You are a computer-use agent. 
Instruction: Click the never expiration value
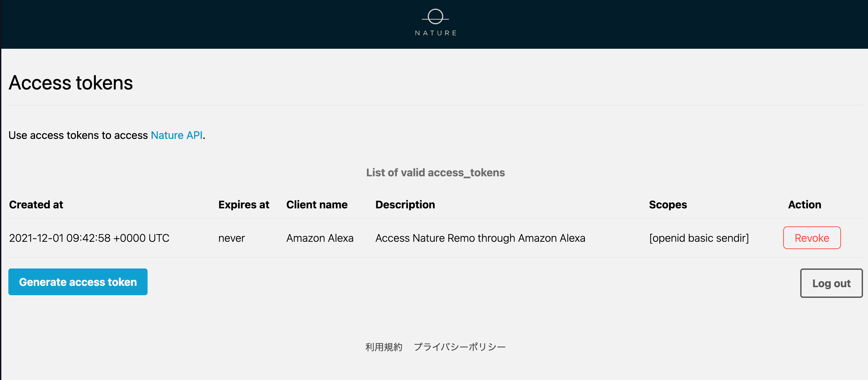click(231, 238)
